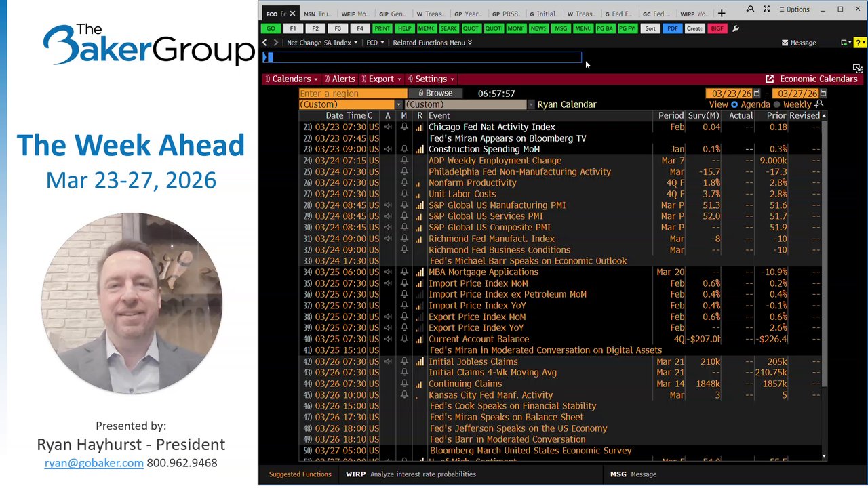Click the panel layout icon at right
Image resolution: width=868 pixels, height=488 pixels.
click(x=858, y=68)
